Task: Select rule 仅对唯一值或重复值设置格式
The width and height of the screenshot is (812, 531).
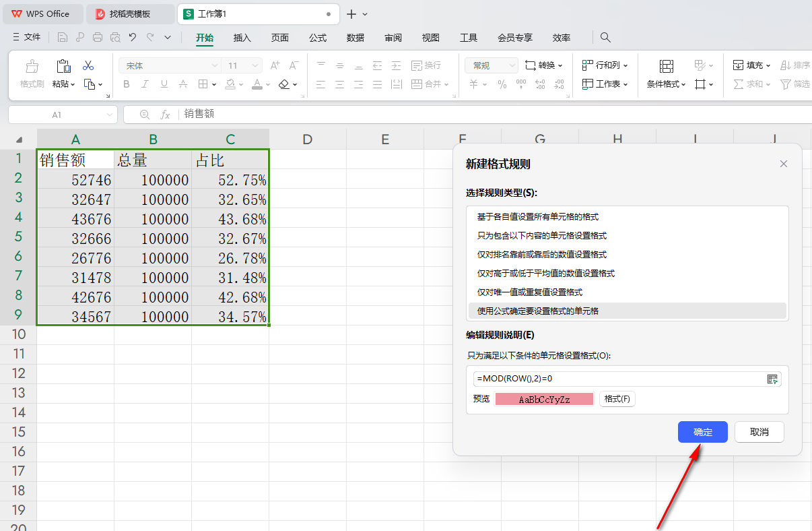Action: coord(628,292)
